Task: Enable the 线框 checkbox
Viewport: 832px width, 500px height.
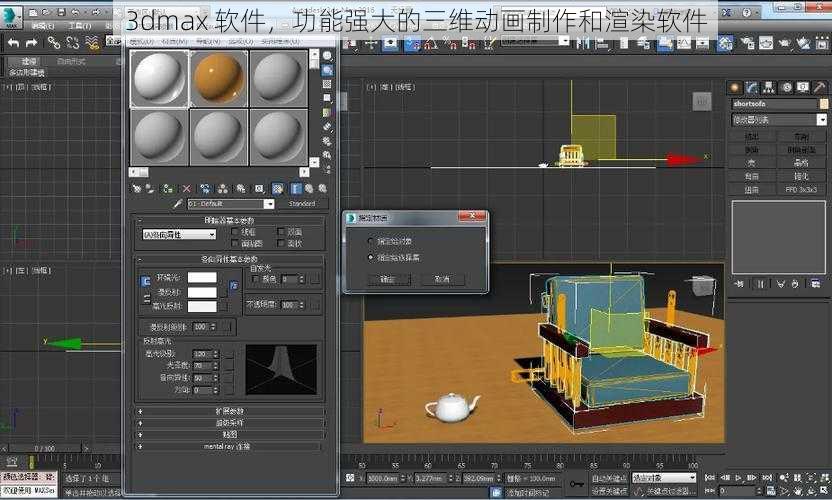Action: click(235, 231)
